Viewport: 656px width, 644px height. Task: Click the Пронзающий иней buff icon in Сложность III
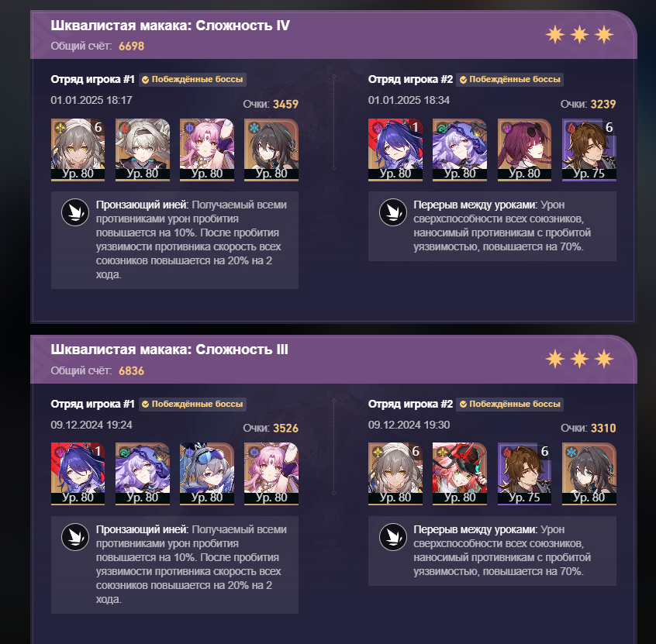pyautogui.click(x=75, y=537)
